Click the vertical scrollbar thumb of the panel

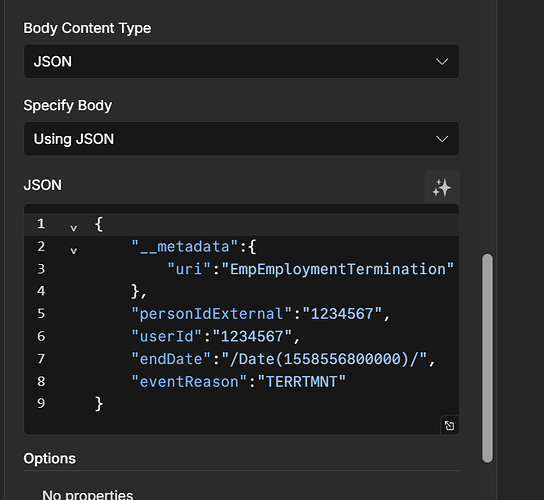tap(487, 358)
